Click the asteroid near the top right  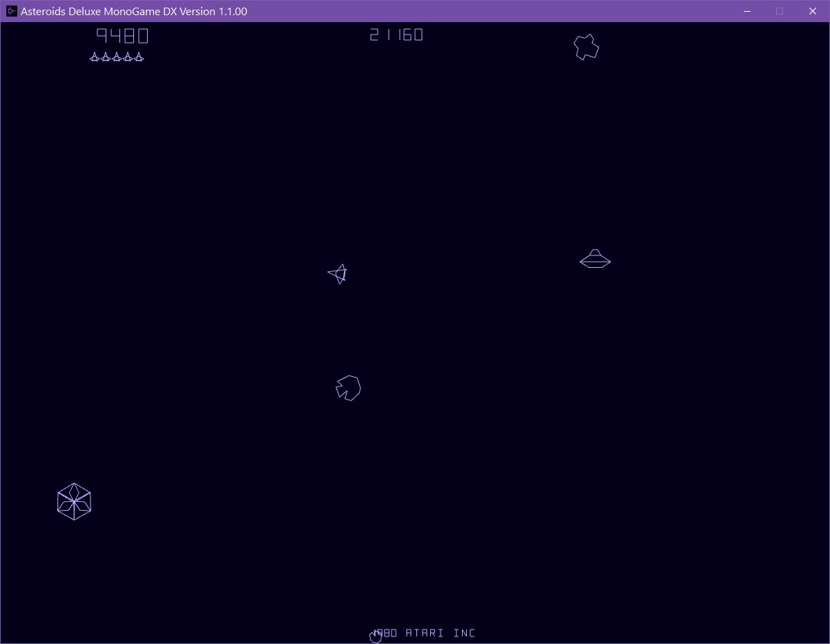[x=586, y=47]
